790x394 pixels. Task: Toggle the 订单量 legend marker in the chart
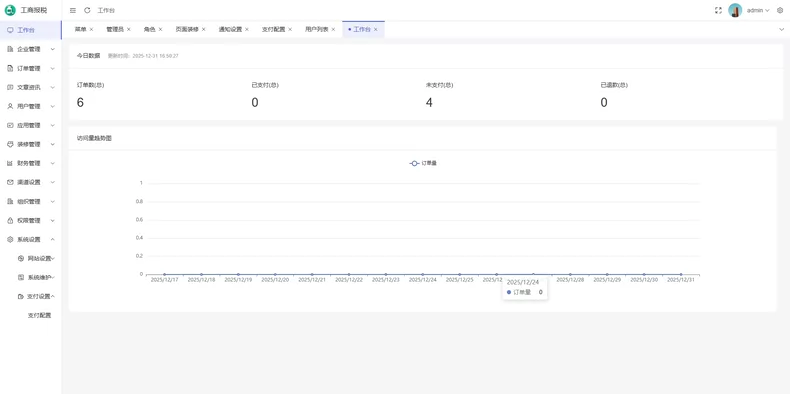[x=414, y=163]
